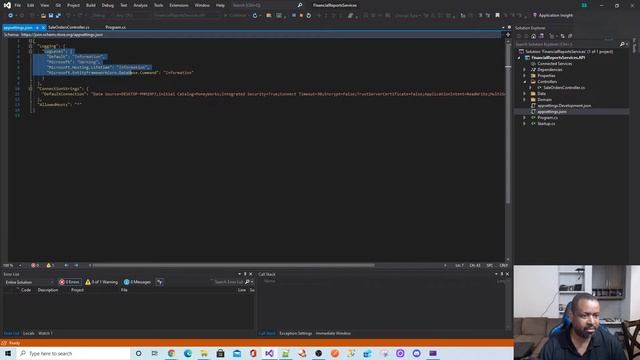Click the Restart debugging toolbar icon

309,16
